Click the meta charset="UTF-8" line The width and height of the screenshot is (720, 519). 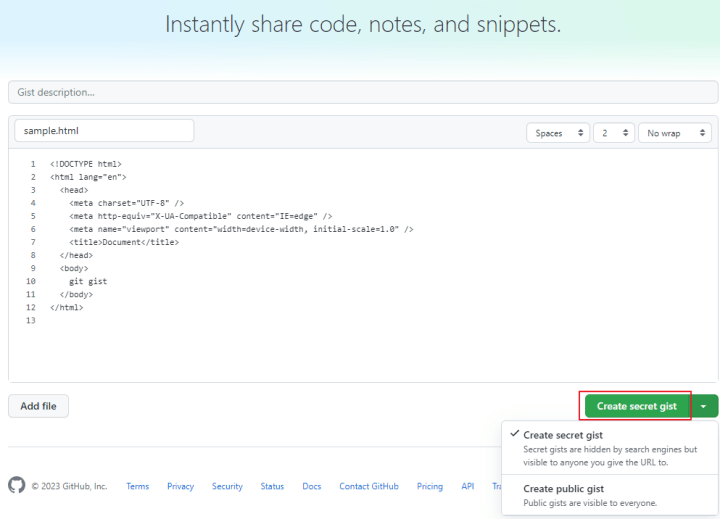[127, 203]
